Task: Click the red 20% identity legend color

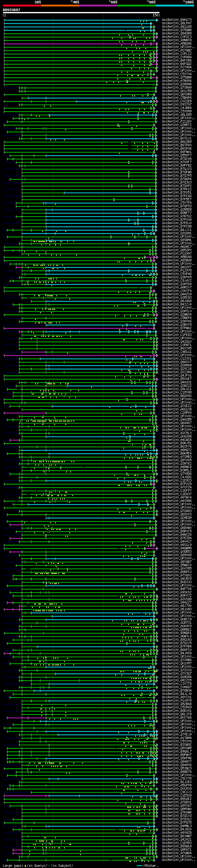Action: coord(22,6)
